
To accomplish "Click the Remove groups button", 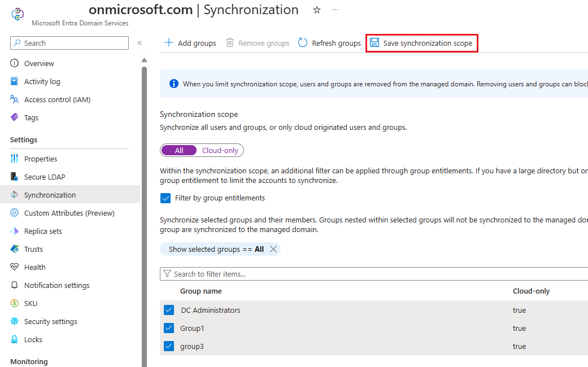I will point(258,43).
